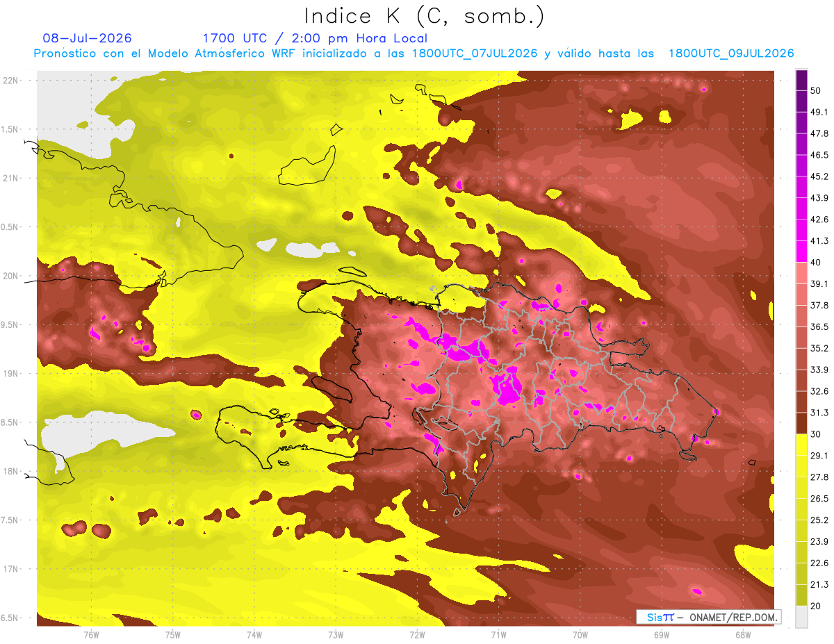Select the magenta colorbar segment between 40 and 41.3

[801, 251]
